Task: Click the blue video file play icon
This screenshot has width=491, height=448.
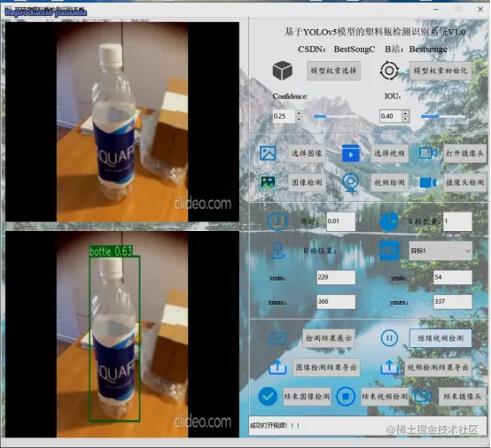Action: [x=351, y=153]
